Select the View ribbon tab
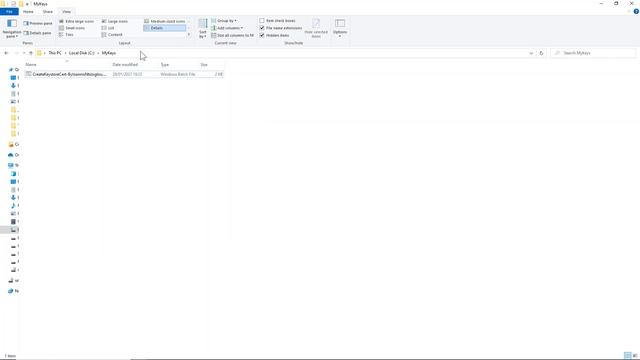Screen dimensions: 640x360 [x=67, y=11]
